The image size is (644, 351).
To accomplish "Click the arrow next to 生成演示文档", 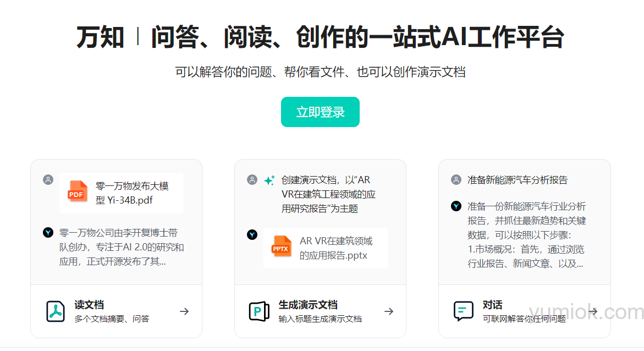I will click(x=389, y=311).
